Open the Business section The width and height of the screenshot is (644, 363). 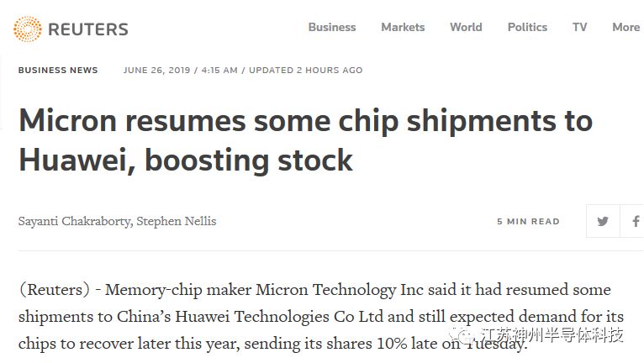(x=332, y=27)
